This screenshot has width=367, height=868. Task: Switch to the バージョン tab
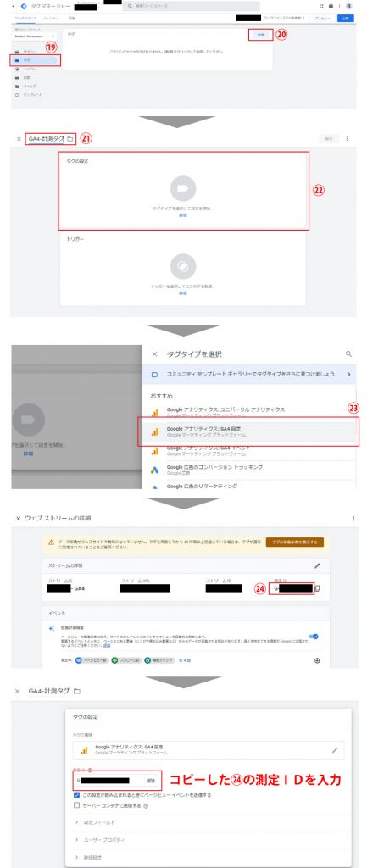coord(51,19)
